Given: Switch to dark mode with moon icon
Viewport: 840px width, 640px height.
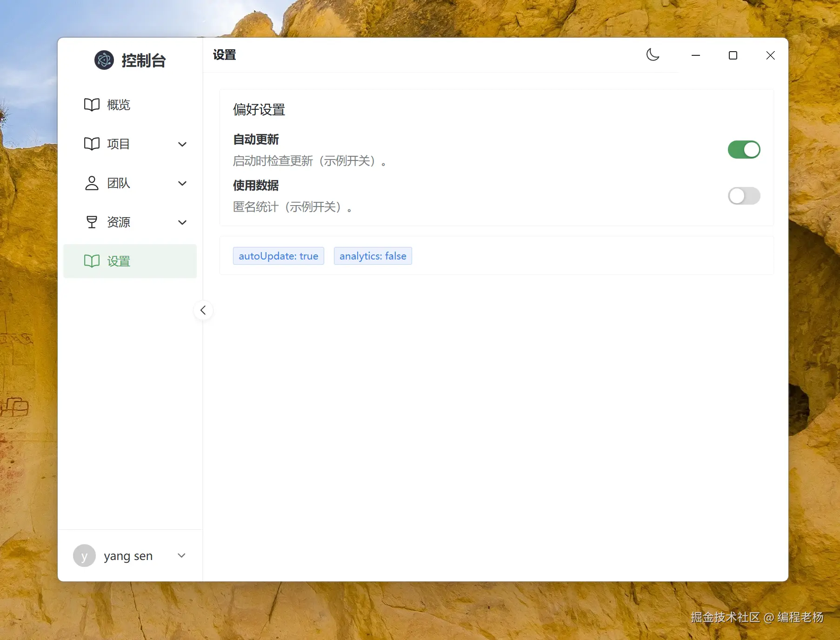Looking at the screenshot, I should coord(653,54).
